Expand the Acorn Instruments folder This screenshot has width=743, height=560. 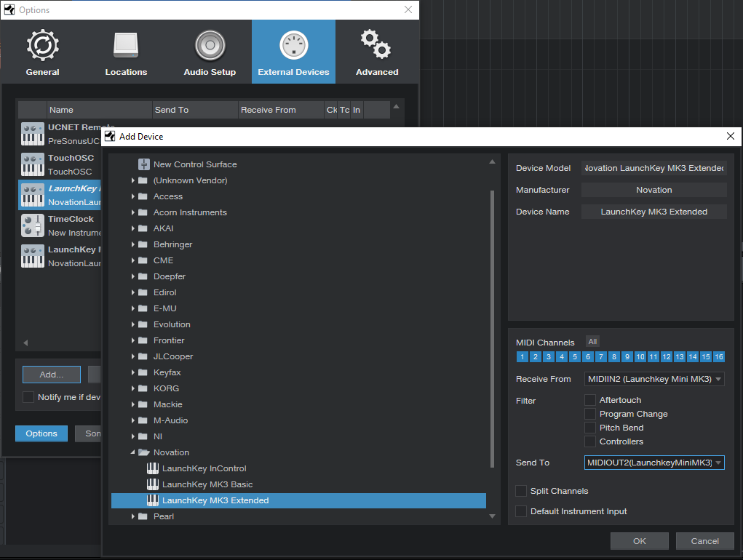click(132, 212)
